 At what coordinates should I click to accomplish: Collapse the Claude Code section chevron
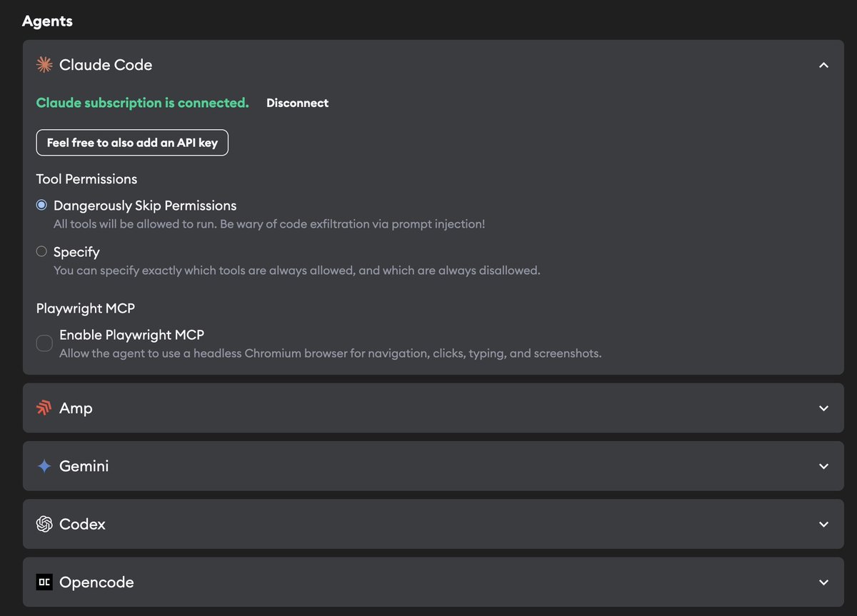click(823, 65)
